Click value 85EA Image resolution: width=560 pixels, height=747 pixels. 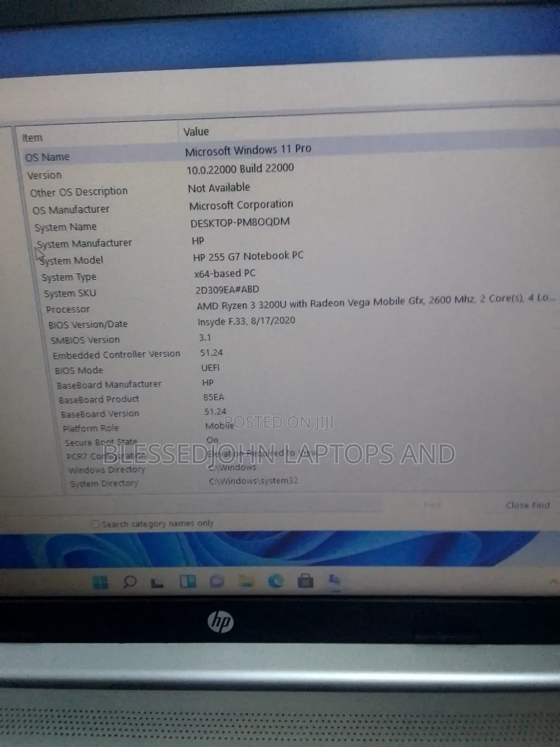(x=214, y=397)
